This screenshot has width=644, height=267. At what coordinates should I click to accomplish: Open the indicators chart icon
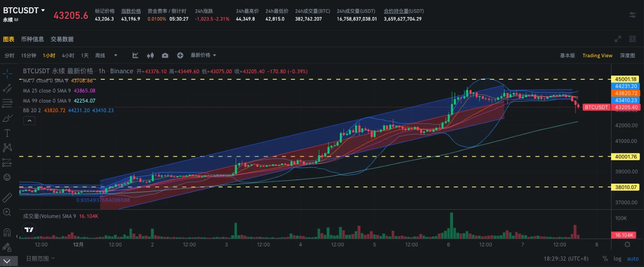pos(135,55)
